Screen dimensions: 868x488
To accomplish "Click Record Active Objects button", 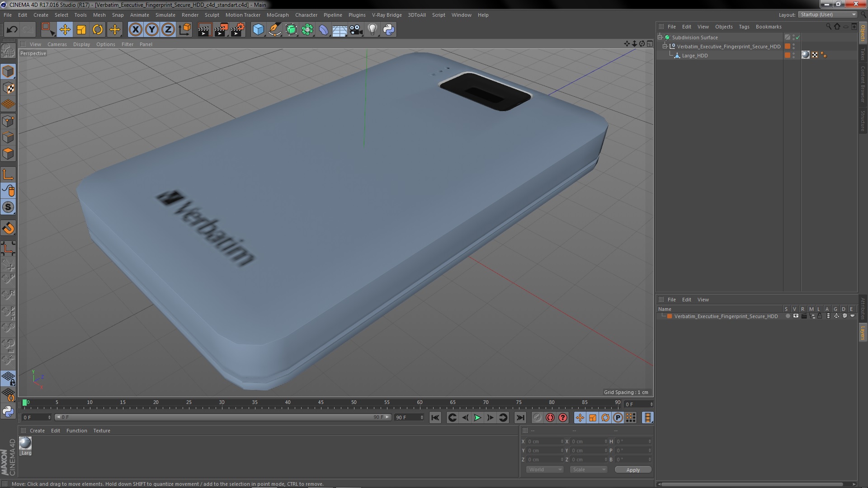I will click(537, 418).
